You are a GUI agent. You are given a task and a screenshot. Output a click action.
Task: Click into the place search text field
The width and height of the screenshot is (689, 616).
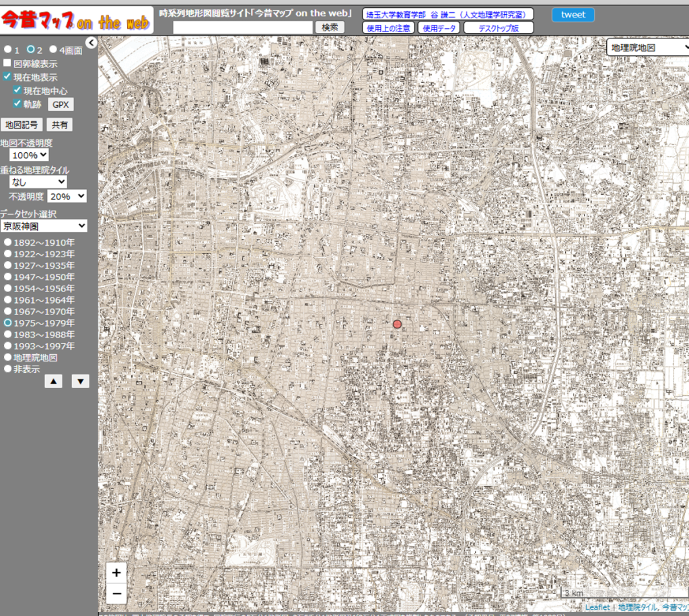tap(243, 28)
